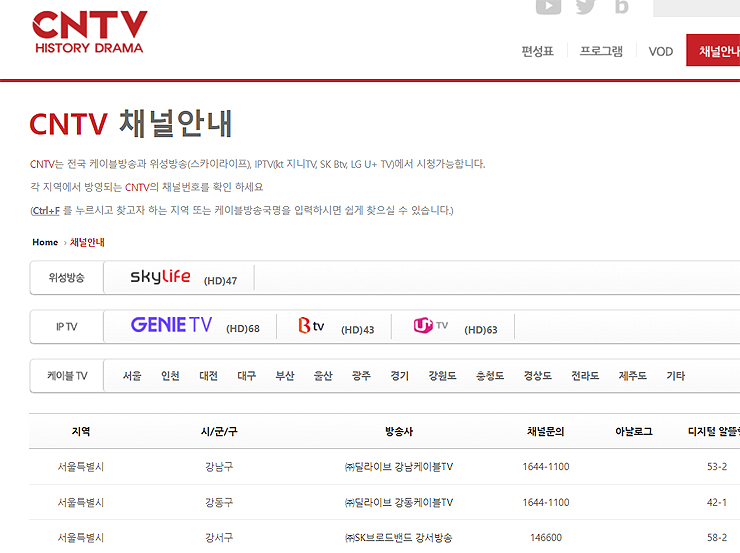Click the underlined Ctrl+F hint text

pos(46,210)
